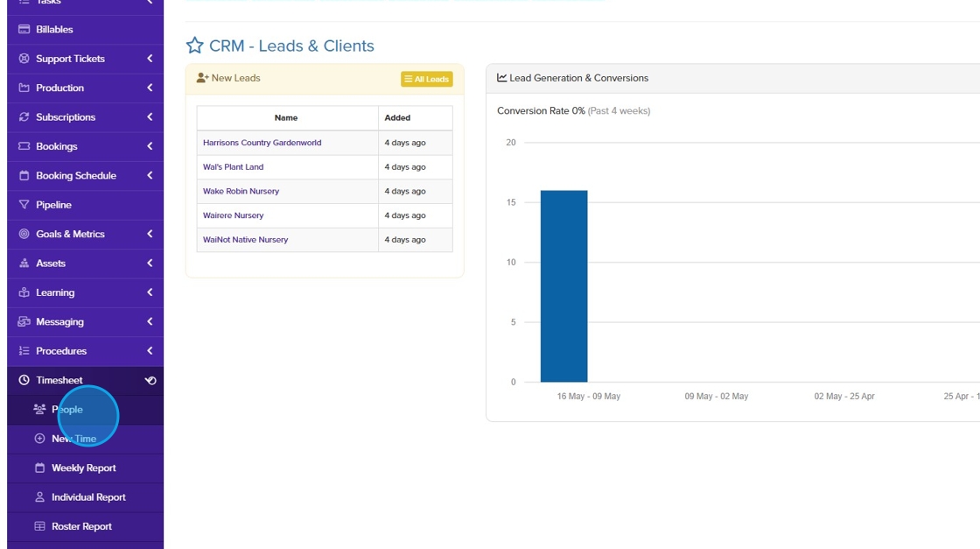Click the 16 May - 09 May bar
The image size is (980, 549).
point(563,285)
